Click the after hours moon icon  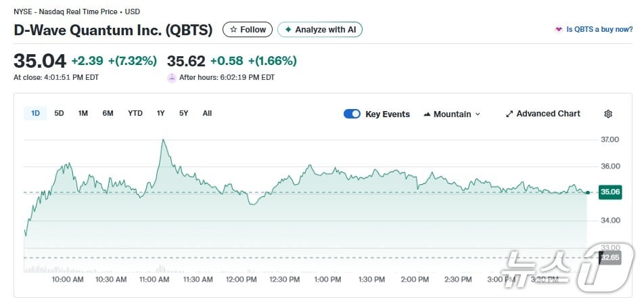click(x=172, y=78)
